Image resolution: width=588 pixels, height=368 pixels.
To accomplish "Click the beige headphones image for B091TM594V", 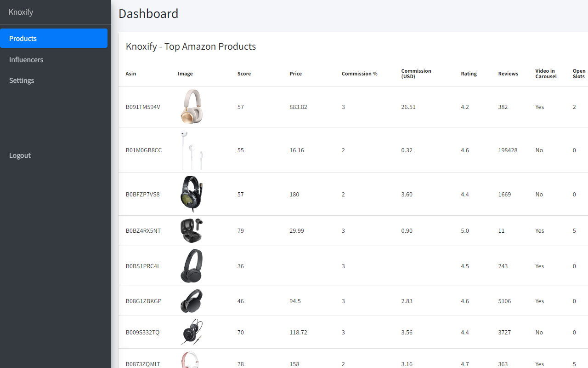I will click(x=192, y=107).
